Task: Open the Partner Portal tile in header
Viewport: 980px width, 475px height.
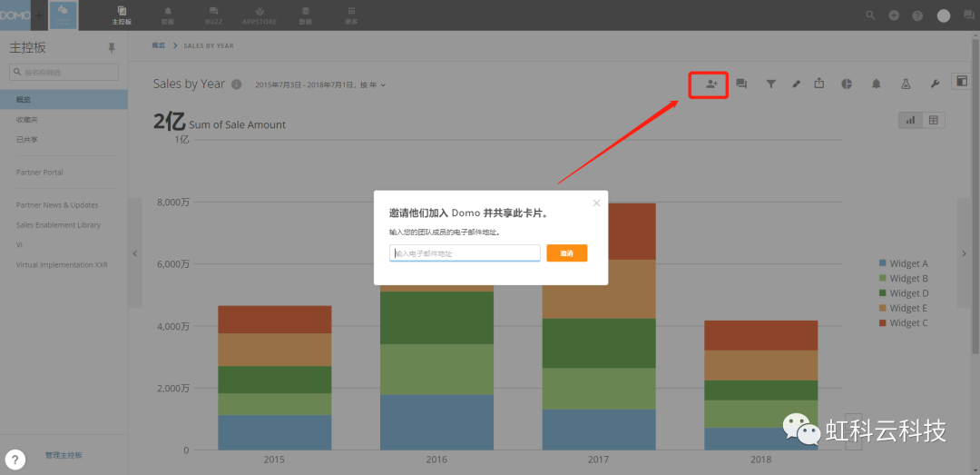Action: tap(64, 15)
